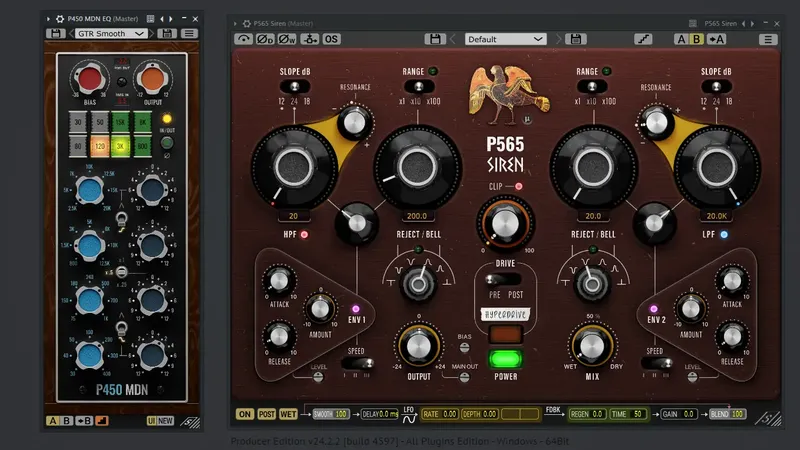This screenshot has width=800, height=450.
Task: Click copy to B button in P450 MDN
Action: click(84, 421)
